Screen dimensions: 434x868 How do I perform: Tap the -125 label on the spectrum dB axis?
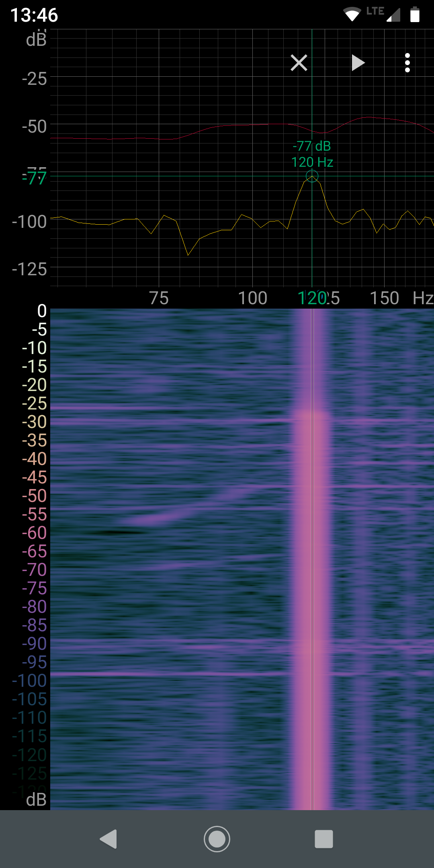pyautogui.click(x=30, y=269)
